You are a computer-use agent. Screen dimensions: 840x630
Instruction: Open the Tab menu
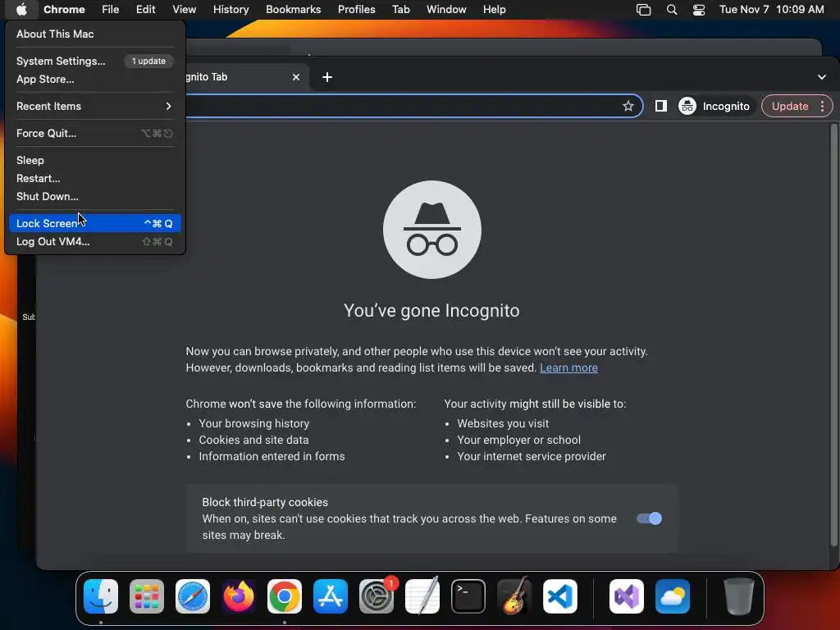pyautogui.click(x=400, y=10)
